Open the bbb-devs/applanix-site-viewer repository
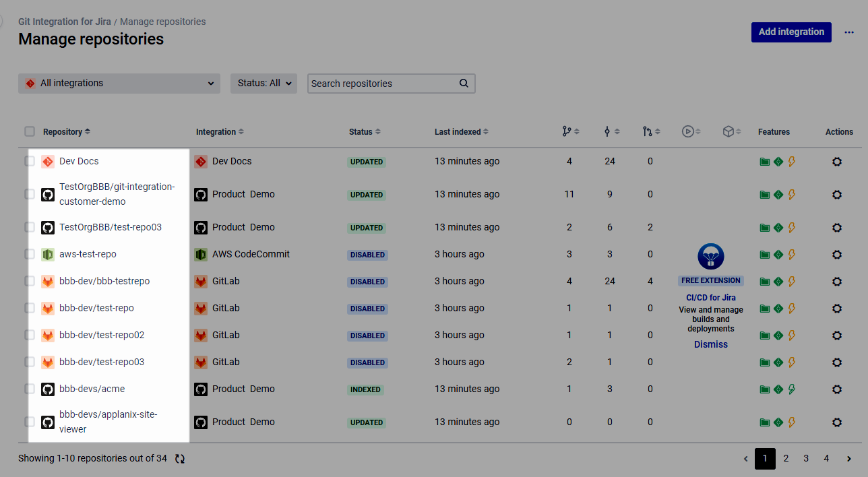Viewport: 868px width, 477px height. tap(108, 422)
